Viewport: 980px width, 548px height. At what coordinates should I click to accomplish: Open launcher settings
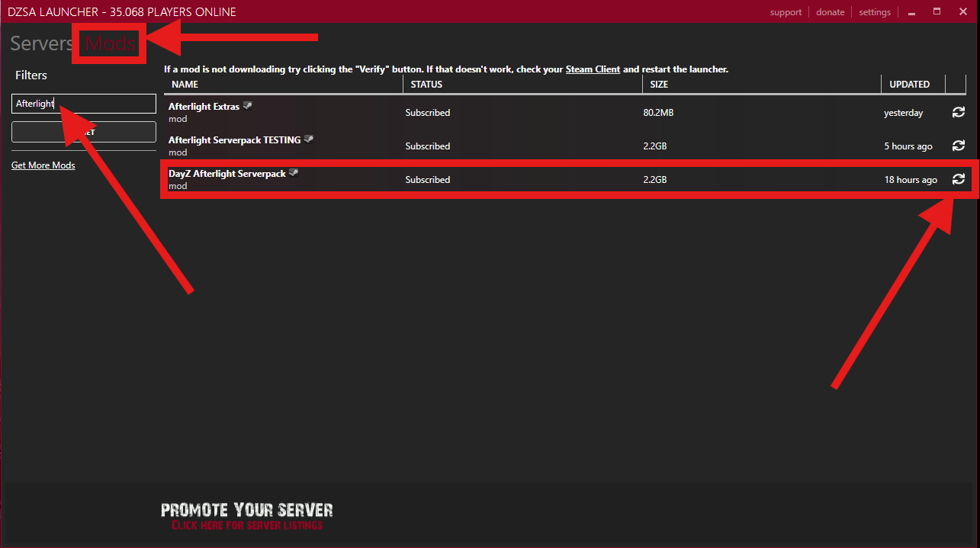click(x=875, y=12)
